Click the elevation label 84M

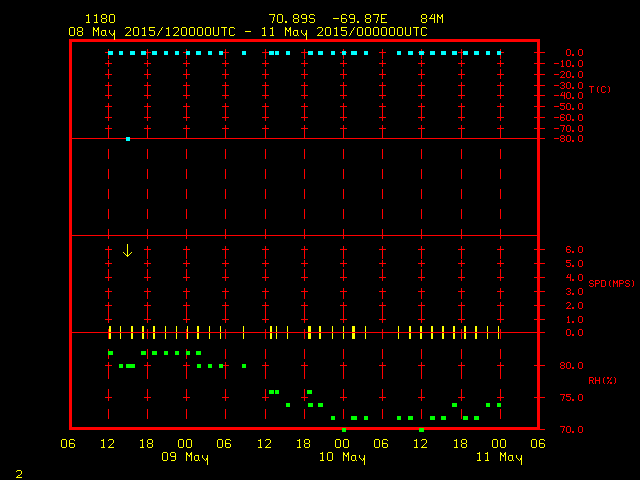[x=432, y=19]
